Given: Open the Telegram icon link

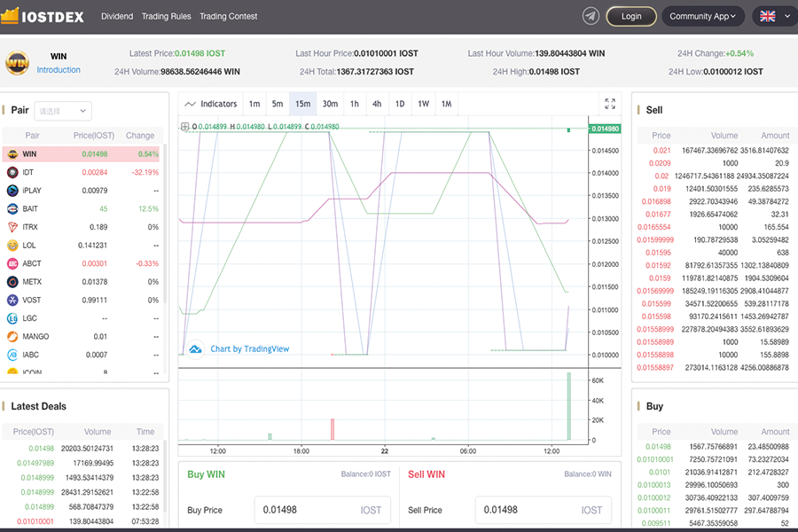Looking at the screenshot, I should 591,16.
